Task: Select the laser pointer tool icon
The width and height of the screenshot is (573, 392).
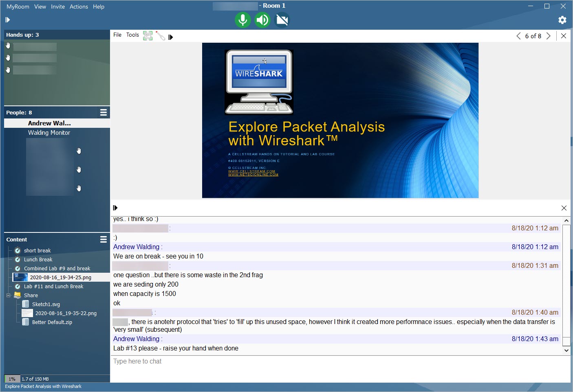Action: (x=161, y=36)
